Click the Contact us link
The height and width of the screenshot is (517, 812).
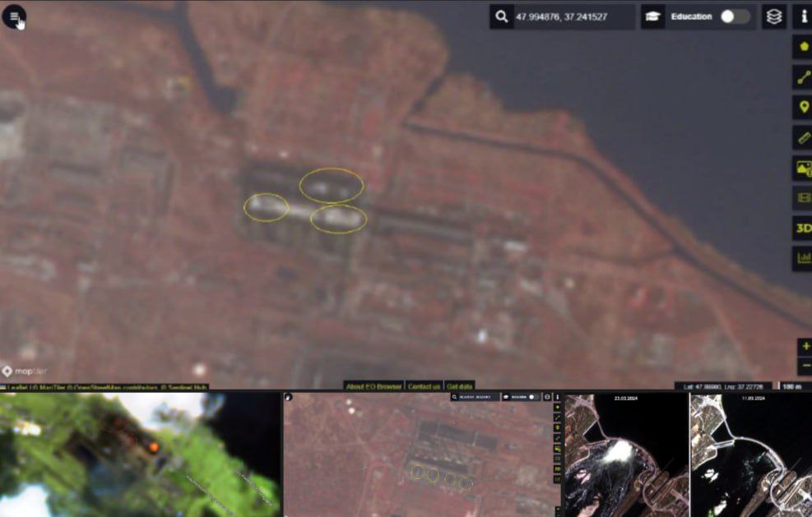click(x=424, y=386)
